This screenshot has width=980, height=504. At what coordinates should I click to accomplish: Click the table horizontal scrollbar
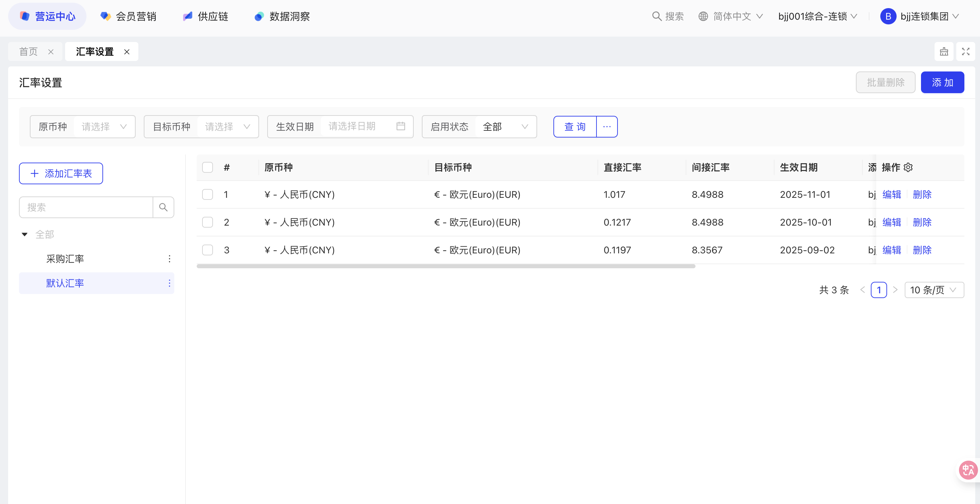click(446, 266)
